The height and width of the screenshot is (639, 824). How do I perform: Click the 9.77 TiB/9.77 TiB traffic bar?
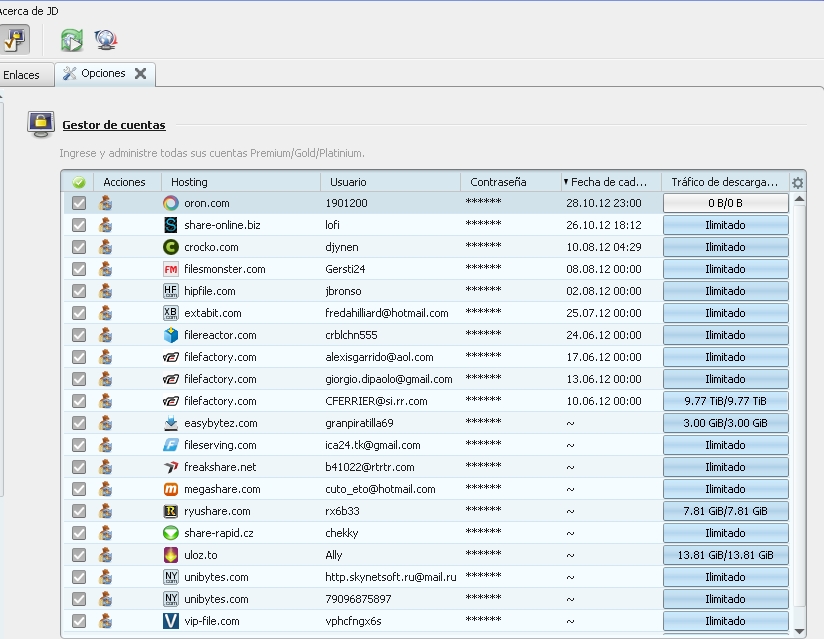pyautogui.click(x=726, y=401)
